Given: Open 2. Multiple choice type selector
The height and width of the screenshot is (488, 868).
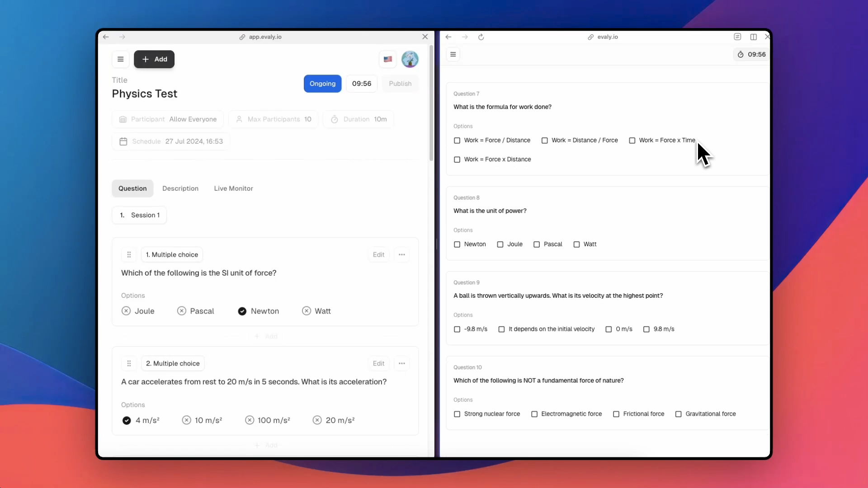Looking at the screenshot, I should pyautogui.click(x=173, y=363).
